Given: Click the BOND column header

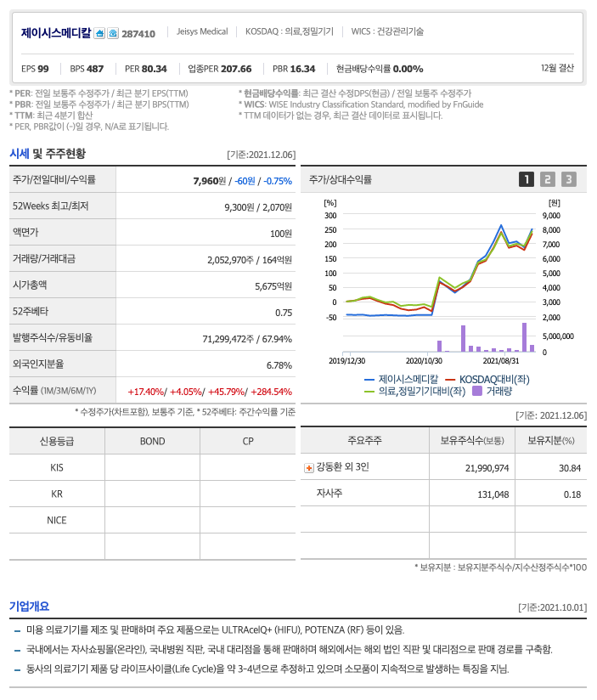Looking at the screenshot, I should point(152,441).
